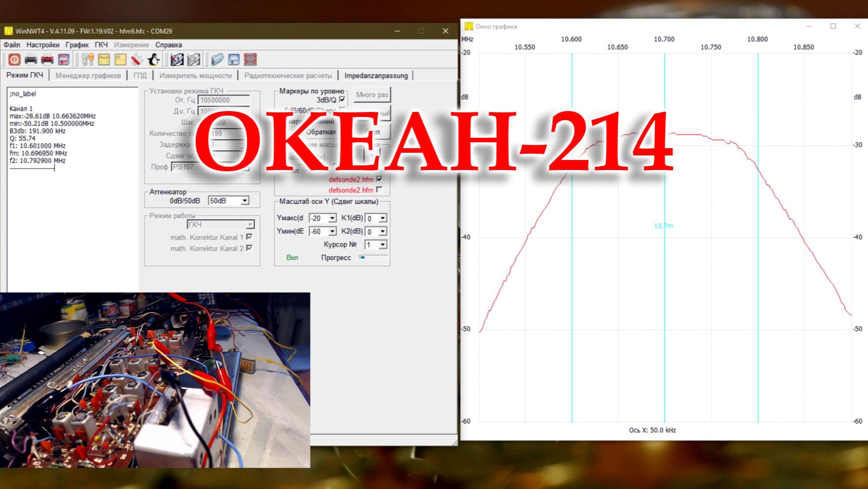Click the Tux penguin toolbar icon
868x489 pixels.
point(153,59)
